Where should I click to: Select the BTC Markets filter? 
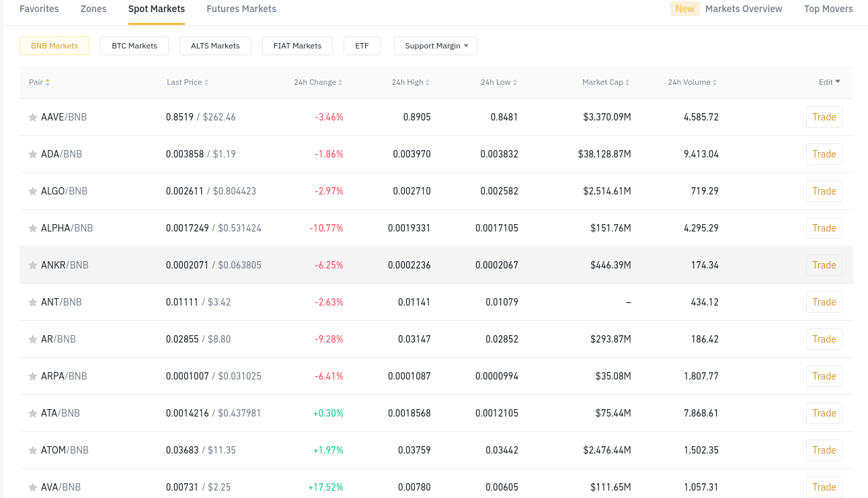coord(134,46)
